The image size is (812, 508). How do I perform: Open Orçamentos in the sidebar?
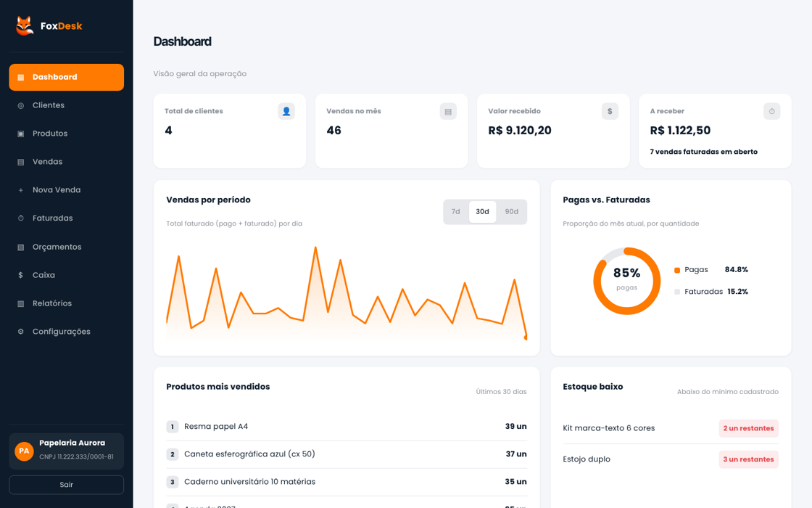(66, 247)
